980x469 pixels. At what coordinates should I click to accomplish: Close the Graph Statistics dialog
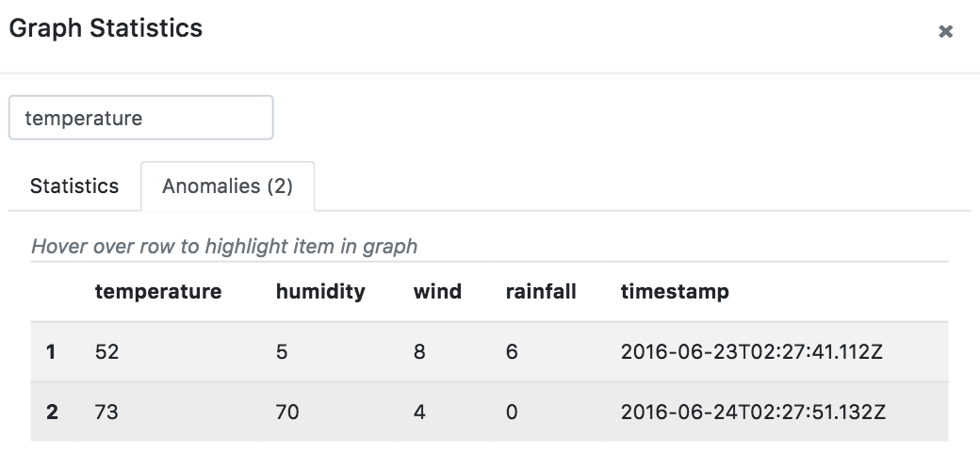pyautogui.click(x=945, y=32)
